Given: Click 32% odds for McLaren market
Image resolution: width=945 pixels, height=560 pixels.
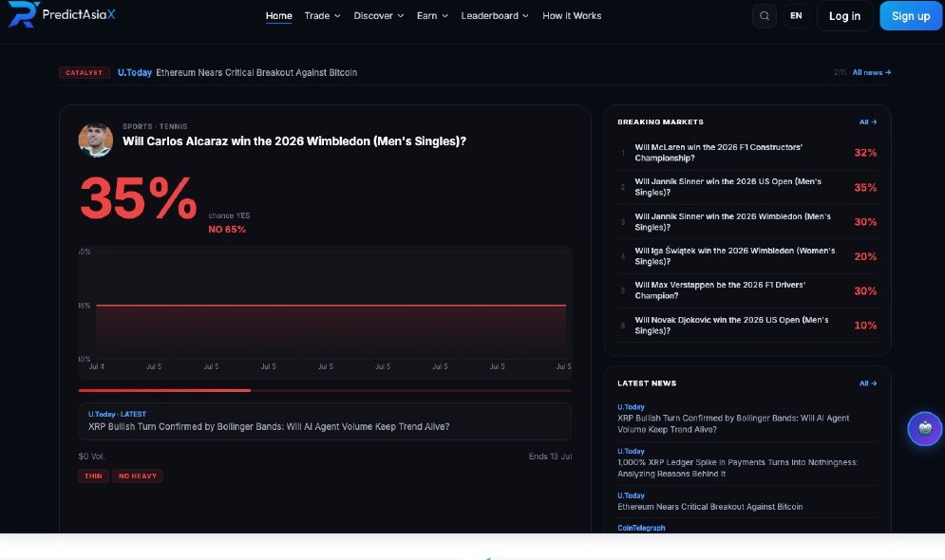Looking at the screenshot, I should coord(865,153).
